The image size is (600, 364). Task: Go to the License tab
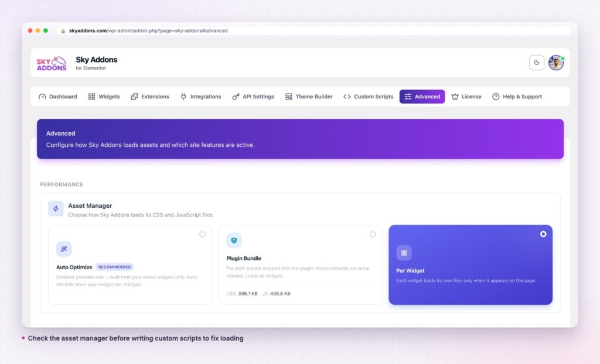tap(466, 97)
